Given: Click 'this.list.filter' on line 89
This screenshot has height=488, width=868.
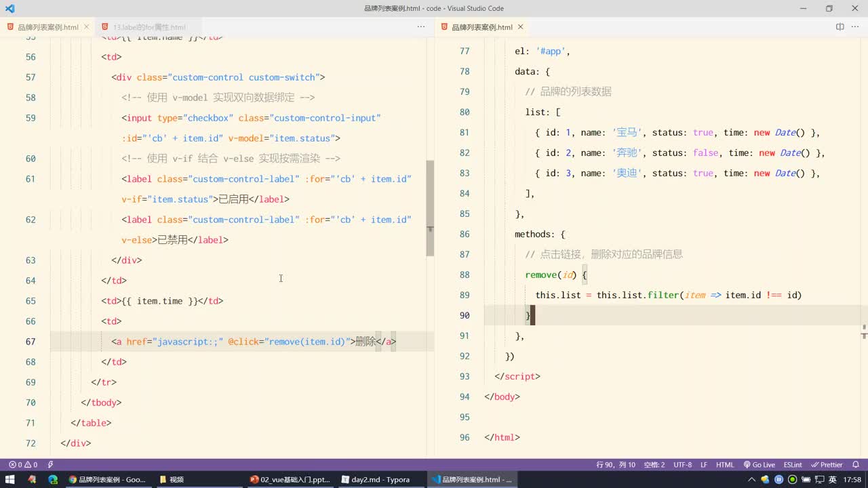Looking at the screenshot, I should pos(637,295).
